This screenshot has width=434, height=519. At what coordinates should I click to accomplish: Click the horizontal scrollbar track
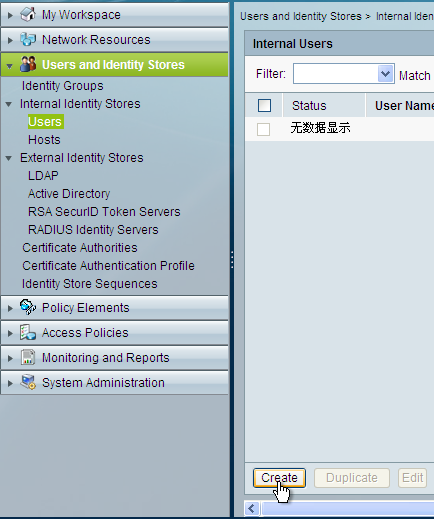click(348, 509)
